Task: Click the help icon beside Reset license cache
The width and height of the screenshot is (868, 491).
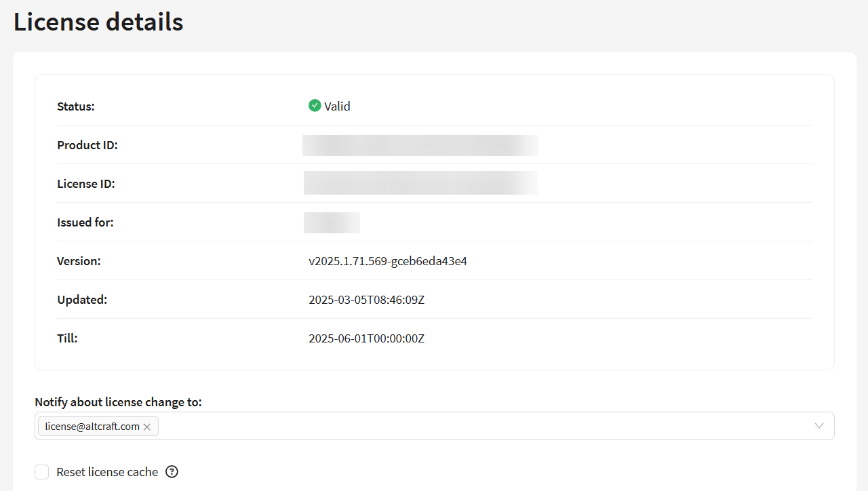Action: coord(172,472)
